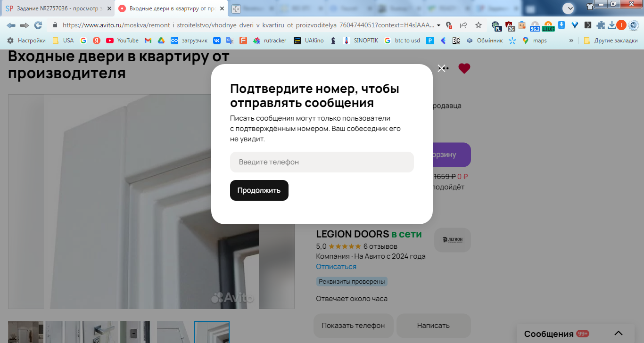Viewport: 644px width, 343px height.
Task: Bookmark this page with the star icon
Action: (x=479, y=25)
